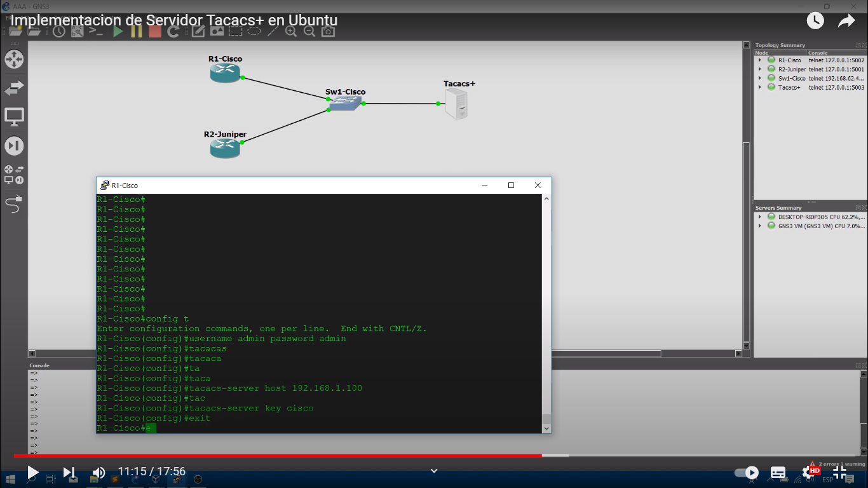868x488 pixels.
Task: Toggle show interface labels icon
Action: tap(78, 31)
